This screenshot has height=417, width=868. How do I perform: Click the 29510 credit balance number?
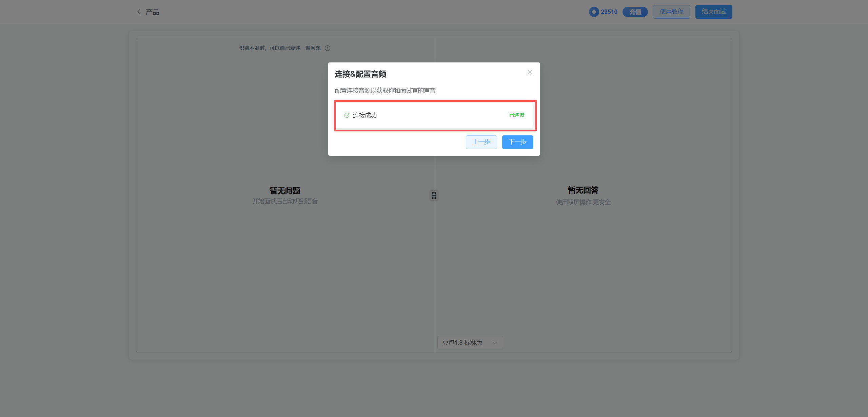click(x=609, y=12)
